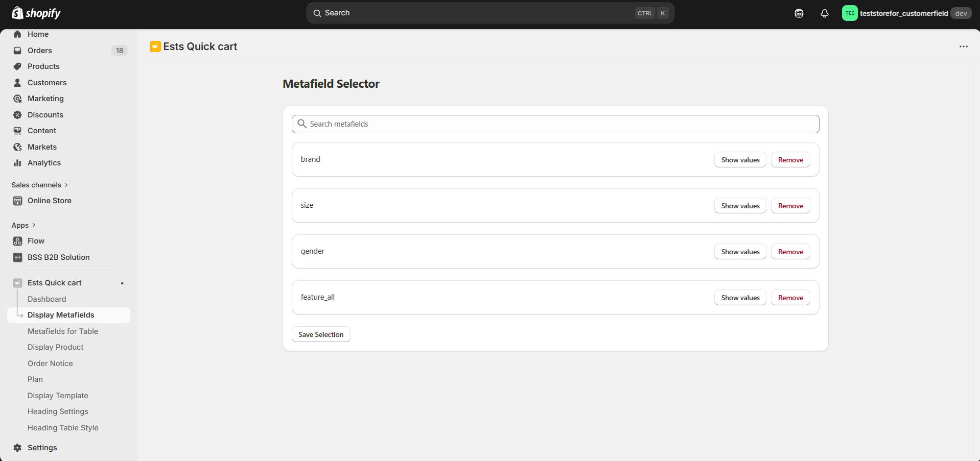
Task: Click the Settings gear icon
Action: click(17, 448)
